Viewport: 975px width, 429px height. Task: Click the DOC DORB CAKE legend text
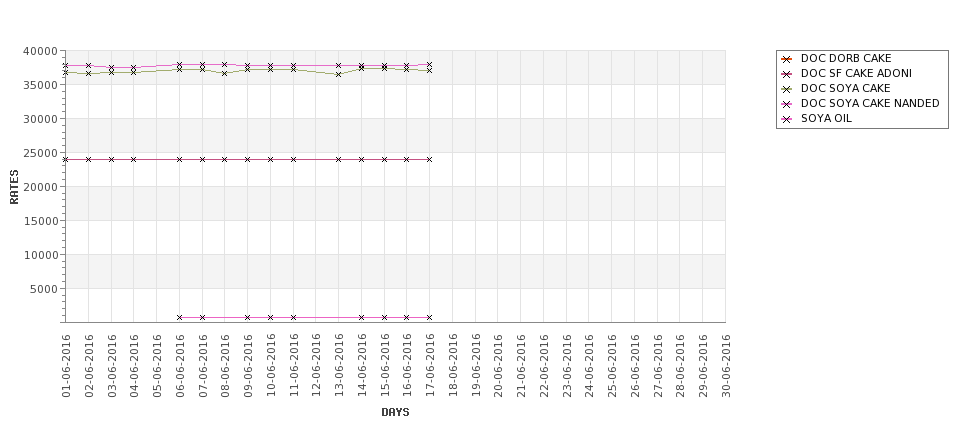pyautogui.click(x=846, y=58)
